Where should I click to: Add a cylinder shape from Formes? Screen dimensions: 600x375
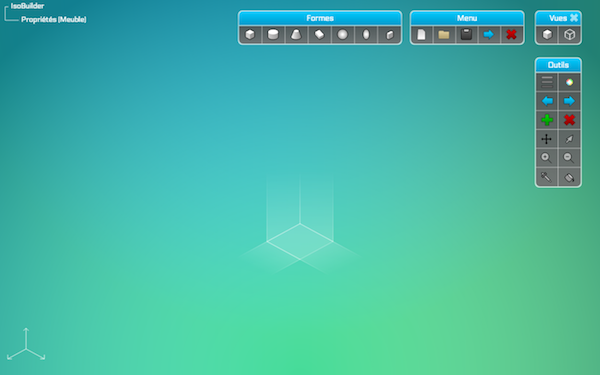pyautogui.click(x=273, y=35)
